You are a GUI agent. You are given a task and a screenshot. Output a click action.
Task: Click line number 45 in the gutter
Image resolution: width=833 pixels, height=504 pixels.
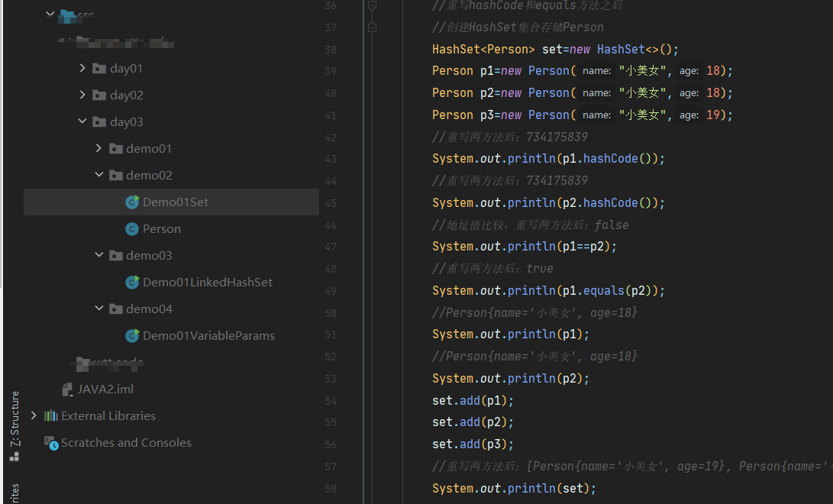coord(330,202)
